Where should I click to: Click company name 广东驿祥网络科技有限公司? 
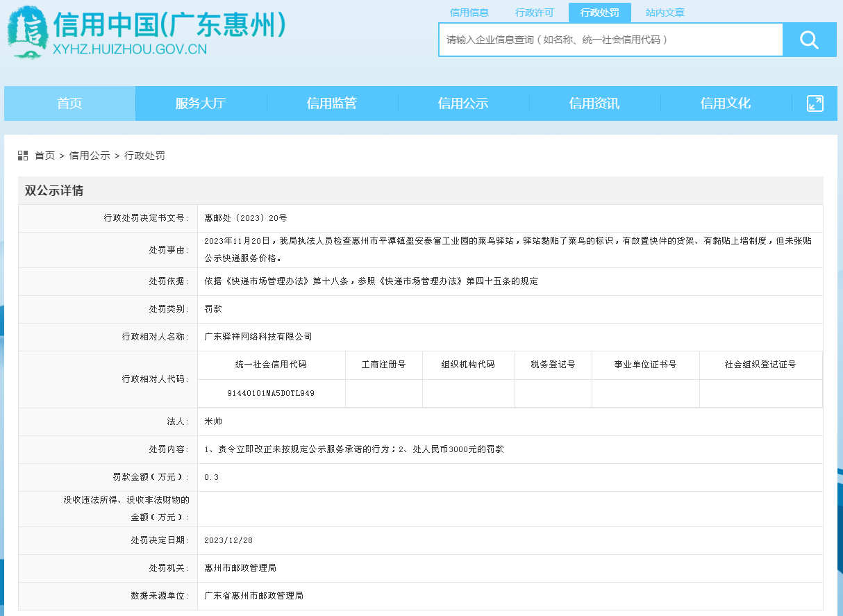coord(258,337)
